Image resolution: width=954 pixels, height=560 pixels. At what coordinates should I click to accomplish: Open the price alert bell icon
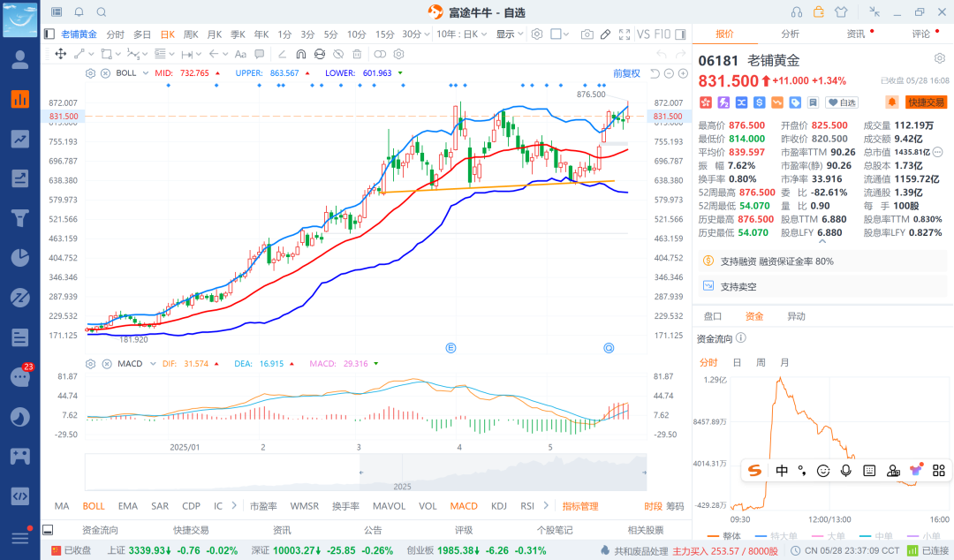coord(892,102)
